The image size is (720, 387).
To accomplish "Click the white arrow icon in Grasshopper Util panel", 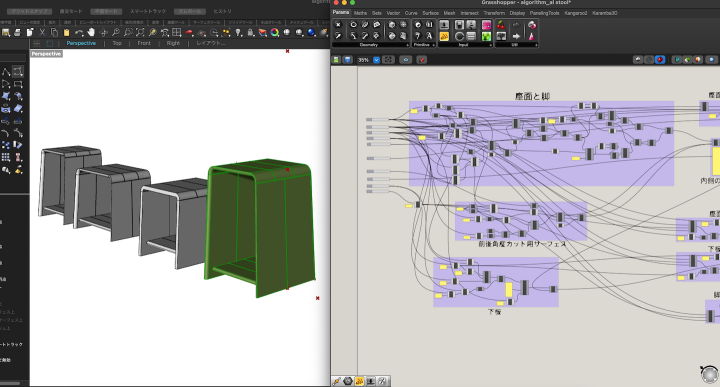I will 516,36.
